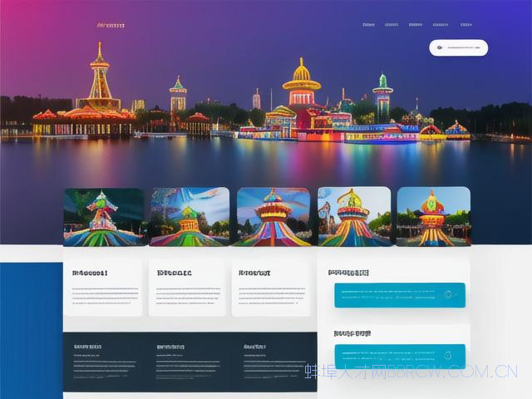Click the third white info card heading

coord(254,272)
